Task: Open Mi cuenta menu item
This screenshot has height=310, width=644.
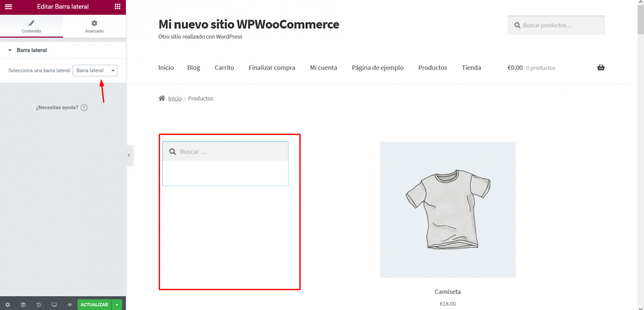Action: (x=324, y=68)
